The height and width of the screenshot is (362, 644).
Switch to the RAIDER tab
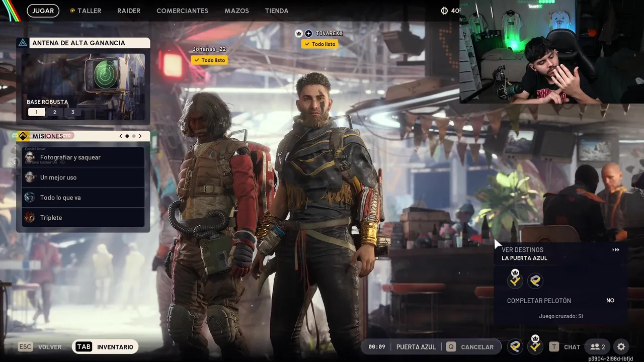pyautogui.click(x=129, y=11)
